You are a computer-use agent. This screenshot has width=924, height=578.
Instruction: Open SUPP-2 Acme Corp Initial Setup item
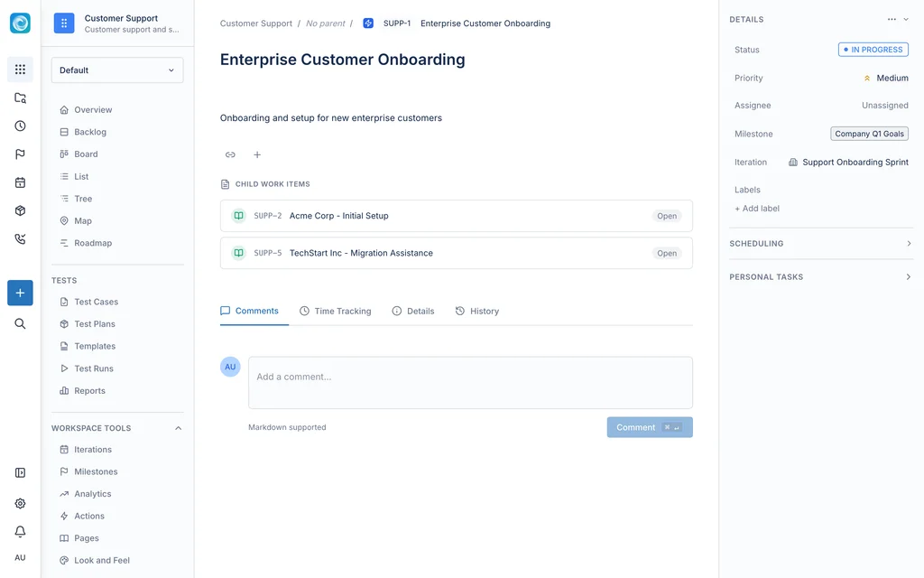(456, 216)
